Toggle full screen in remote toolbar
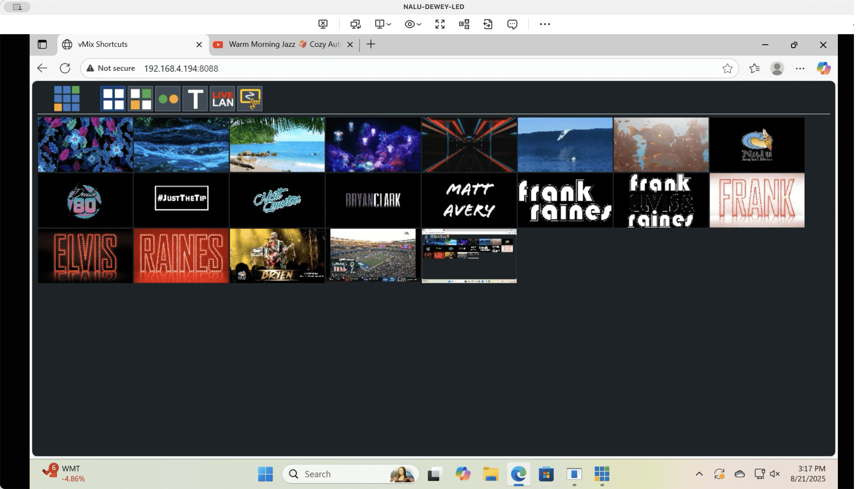The image size is (868, 489). click(440, 24)
